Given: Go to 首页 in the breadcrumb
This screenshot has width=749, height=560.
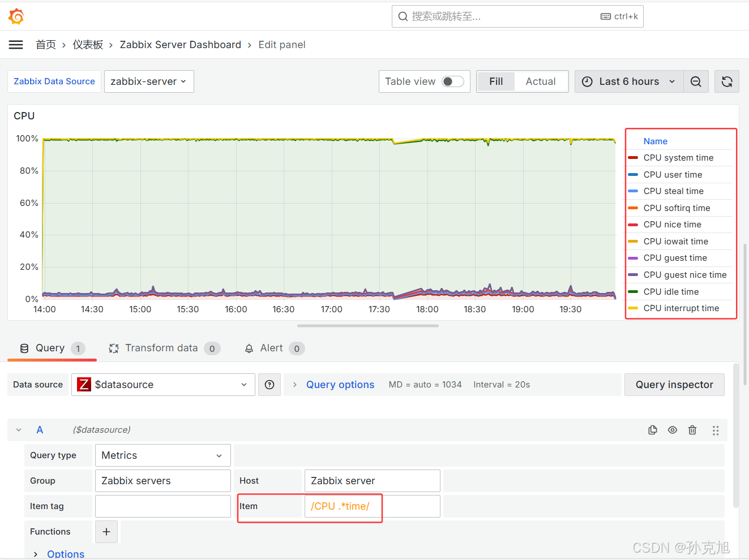Looking at the screenshot, I should pos(46,45).
